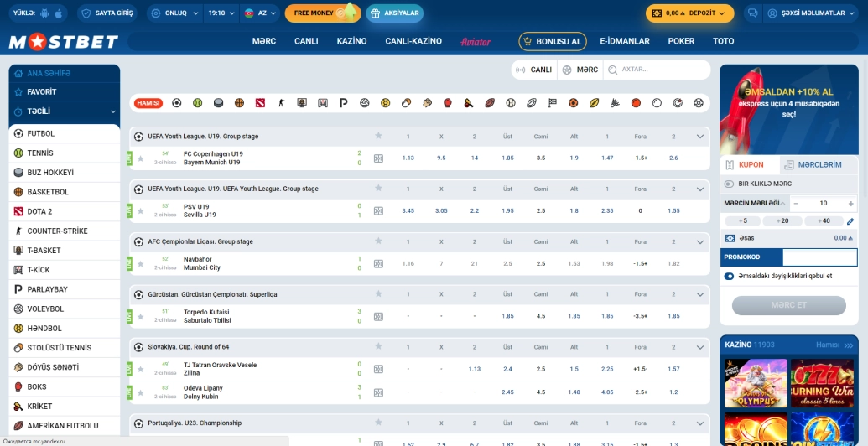Favorite the FC Copenhagen U19 match star
868x446 pixels.
click(141, 158)
